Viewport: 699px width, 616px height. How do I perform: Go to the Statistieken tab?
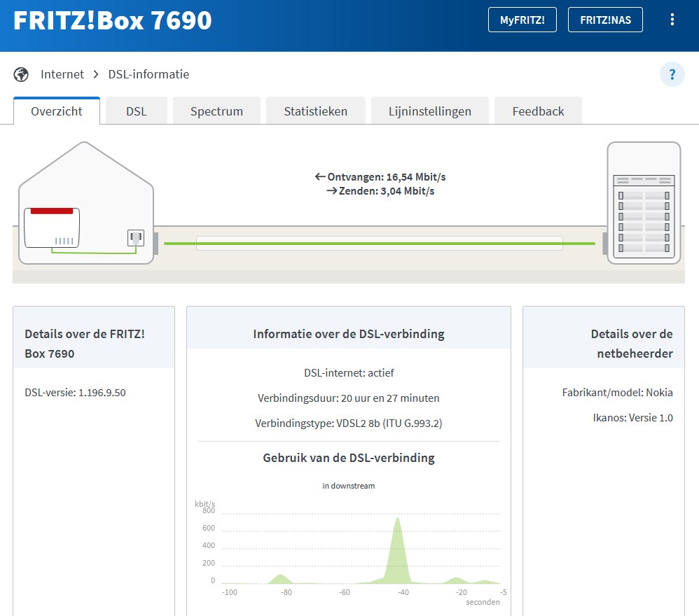(315, 111)
